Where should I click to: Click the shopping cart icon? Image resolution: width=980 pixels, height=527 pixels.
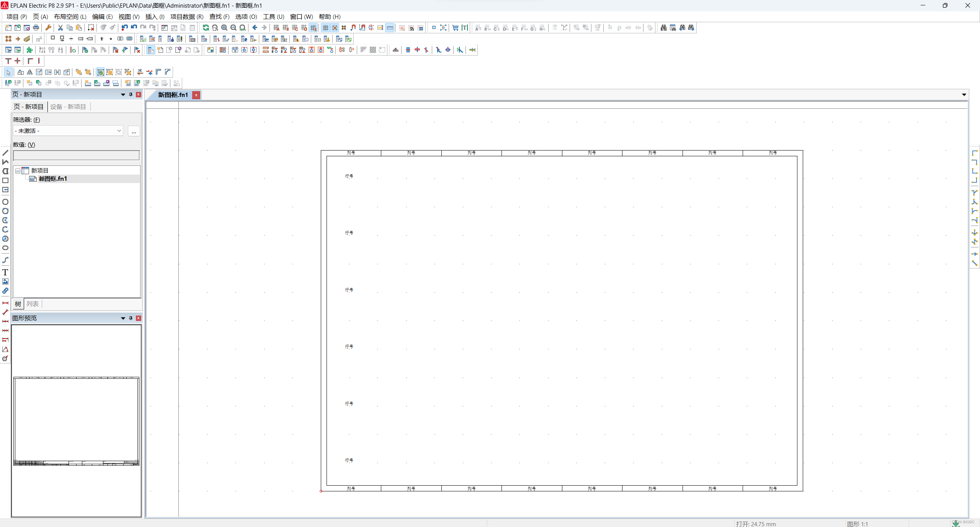(455, 28)
